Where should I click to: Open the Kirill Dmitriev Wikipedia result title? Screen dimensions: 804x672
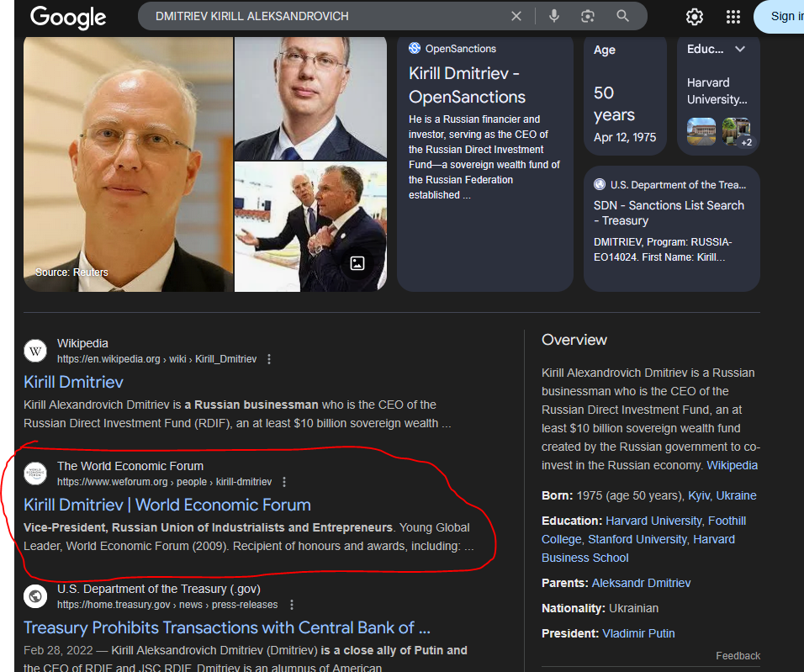coord(73,382)
